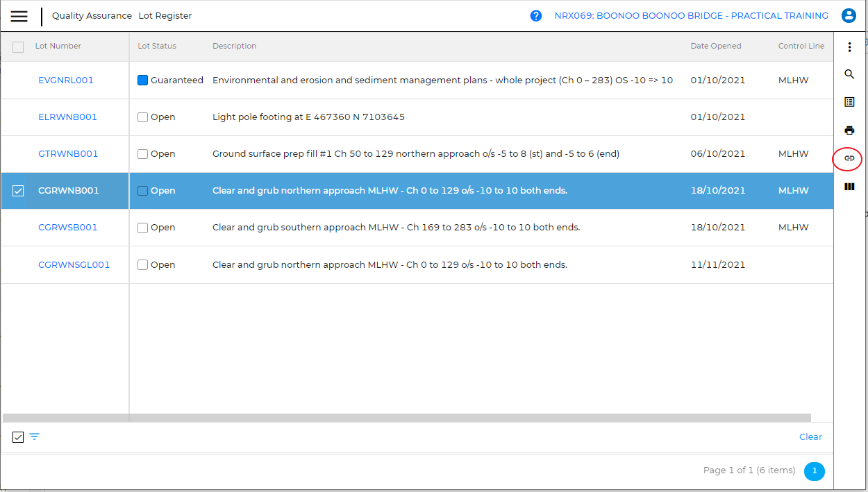Open the vertical three-dot more options menu
The image size is (868, 492).
(849, 47)
